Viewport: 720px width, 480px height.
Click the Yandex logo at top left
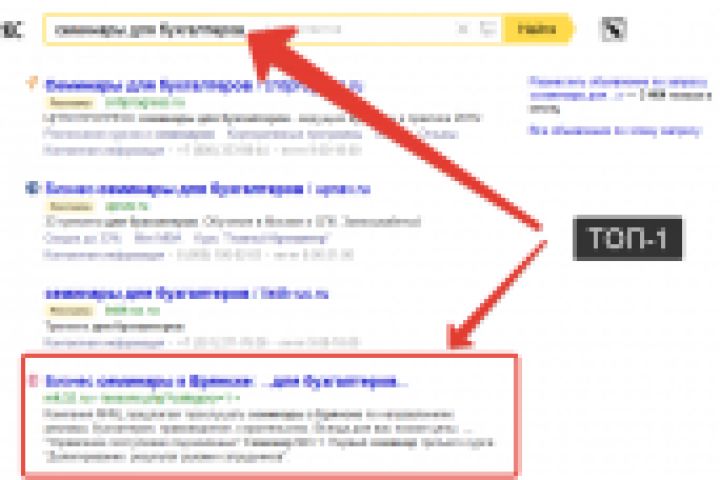coord(11,29)
